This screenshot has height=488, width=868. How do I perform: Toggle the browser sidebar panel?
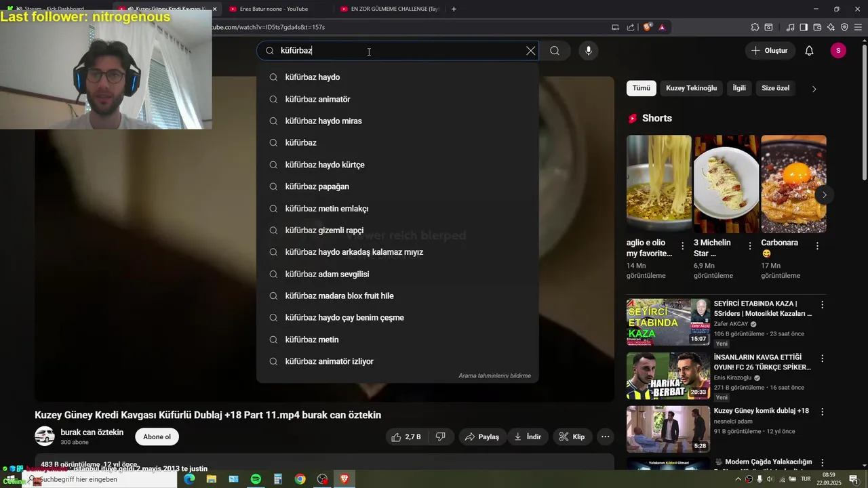[804, 27]
